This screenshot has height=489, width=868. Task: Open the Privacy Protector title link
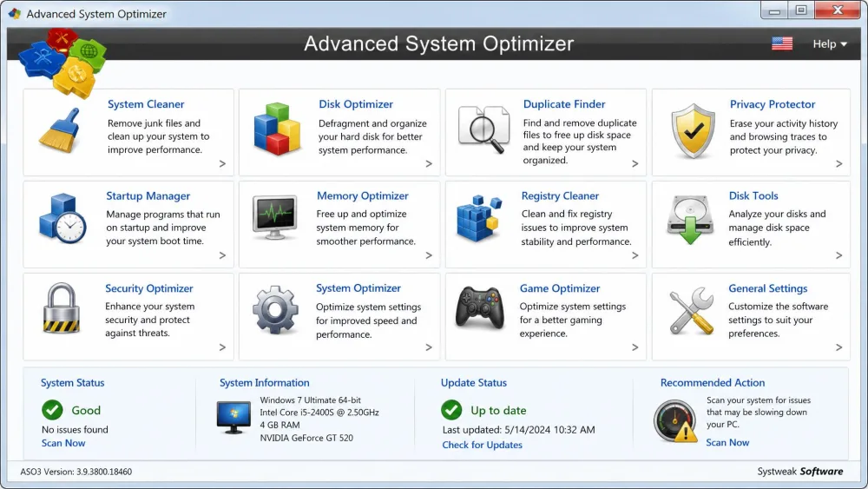point(773,104)
